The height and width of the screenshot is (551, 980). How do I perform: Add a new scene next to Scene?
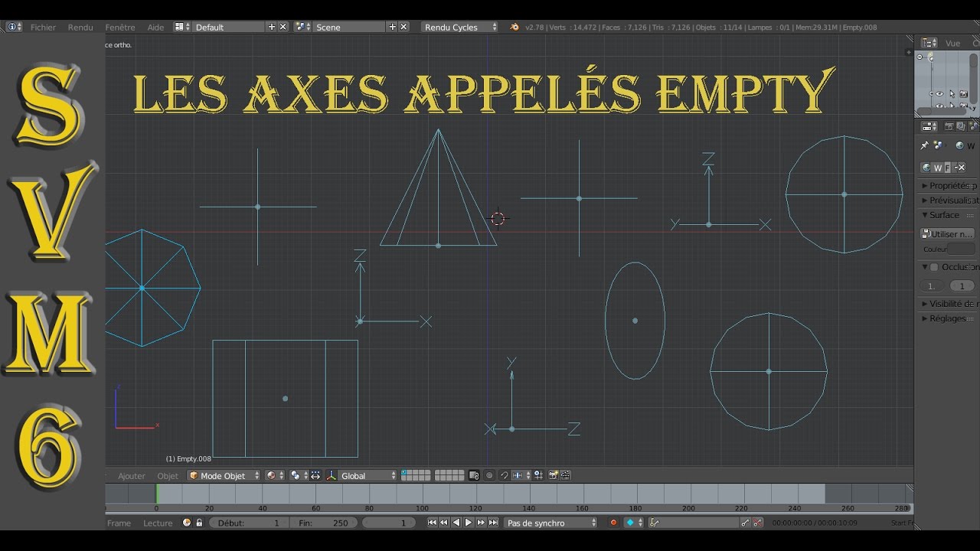(x=392, y=27)
